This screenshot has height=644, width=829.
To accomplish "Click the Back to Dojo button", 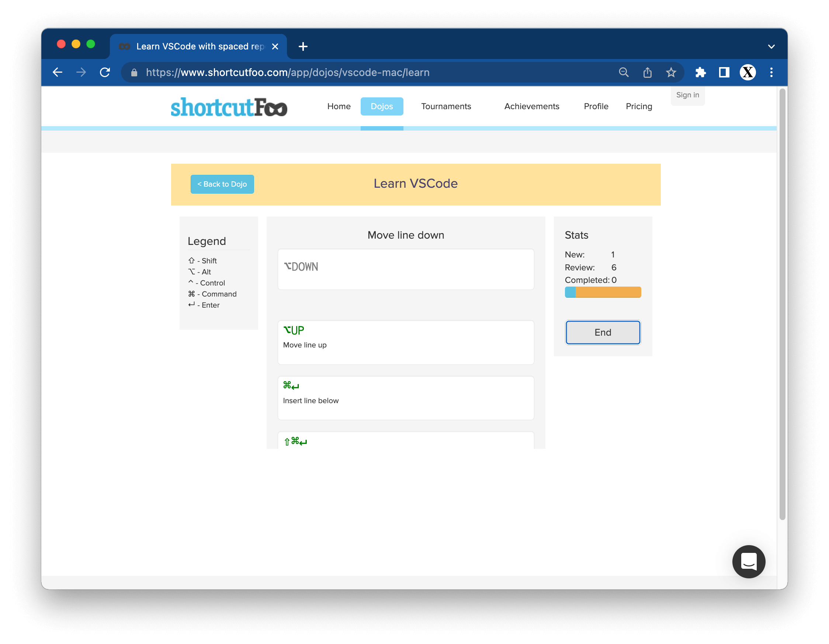I will [x=222, y=184].
